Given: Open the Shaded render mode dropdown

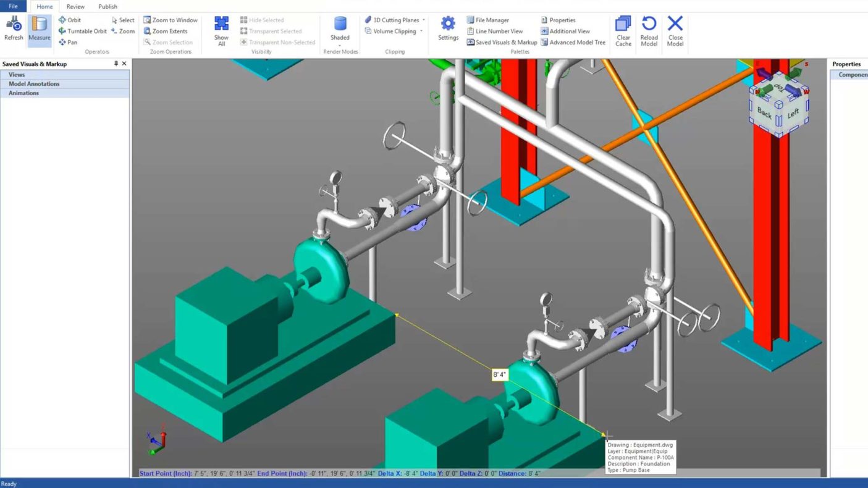Looking at the screenshot, I should click(x=340, y=45).
